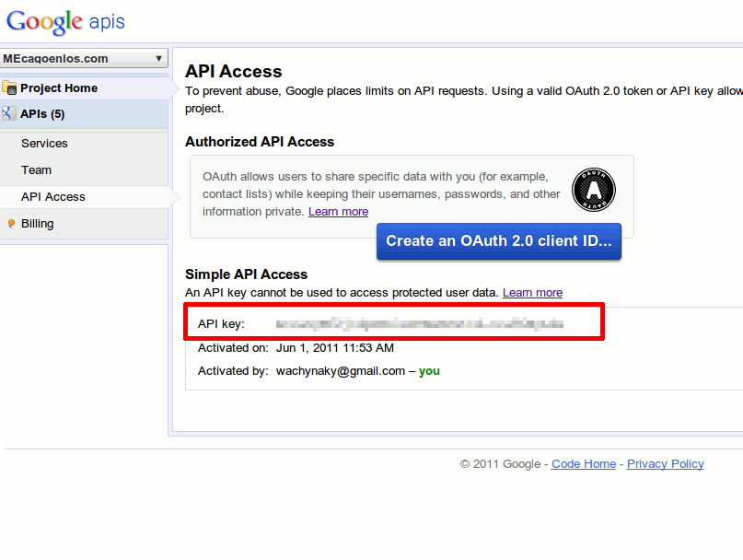Select Team in the sidebar
The image size is (743, 560).
click(x=37, y=169)
